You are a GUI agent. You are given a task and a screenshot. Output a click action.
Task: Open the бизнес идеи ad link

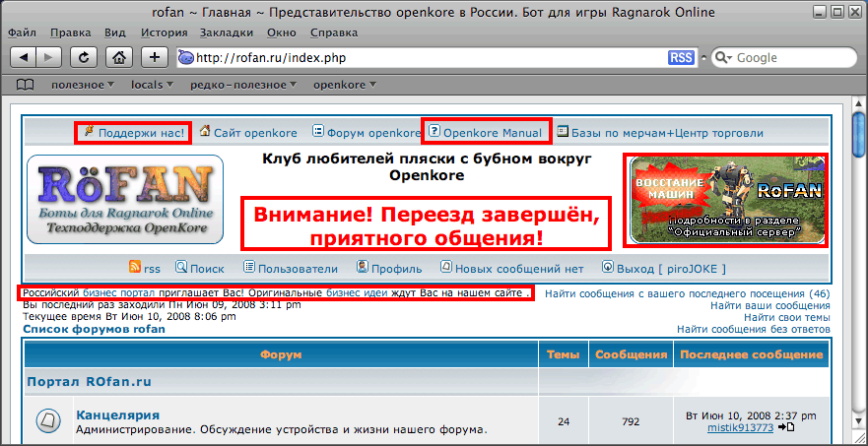358,292
